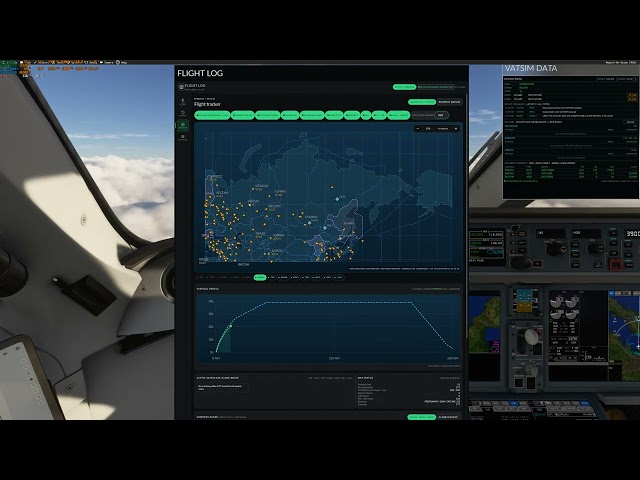This screenshot has height=480, width=640.
Task: Click the outlined pill beside the green header pill
Action: click(436, 87)
